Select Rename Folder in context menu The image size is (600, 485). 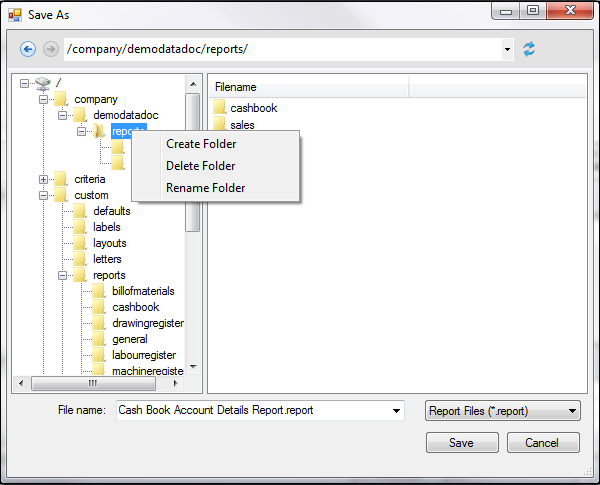click(x=205, y=188)
